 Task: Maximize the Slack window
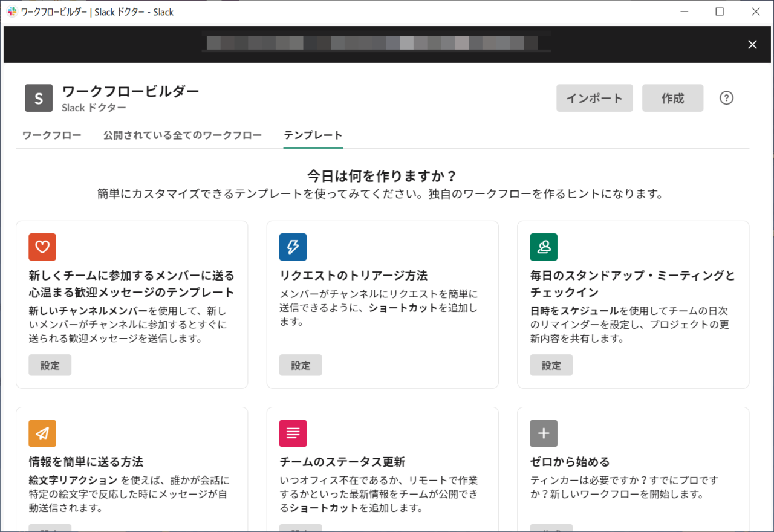point(720,11)
